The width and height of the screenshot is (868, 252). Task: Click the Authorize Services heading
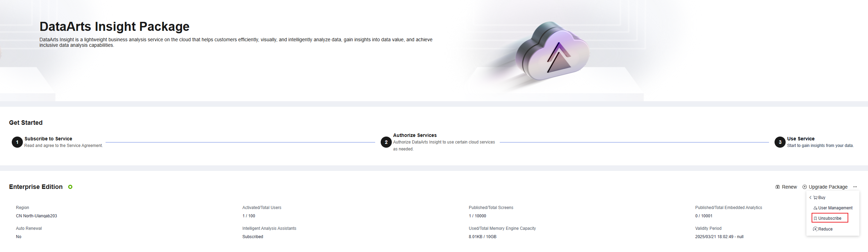pos(415,135)
